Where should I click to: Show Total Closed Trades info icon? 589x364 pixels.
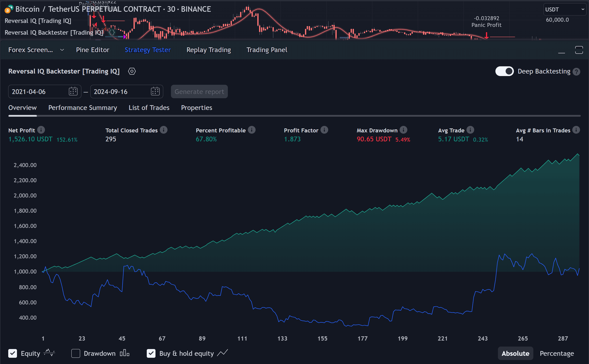tap(164, 130)
